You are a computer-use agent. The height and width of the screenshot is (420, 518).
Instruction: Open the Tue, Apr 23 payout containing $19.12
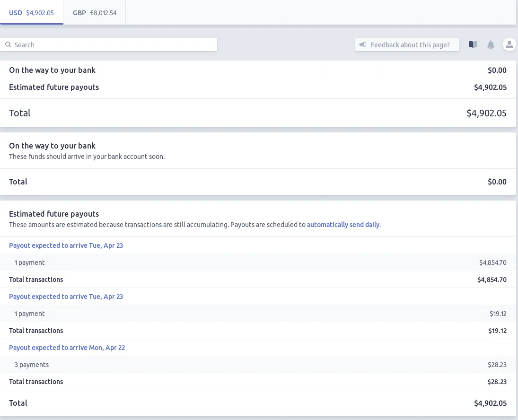tap(66, 297)
